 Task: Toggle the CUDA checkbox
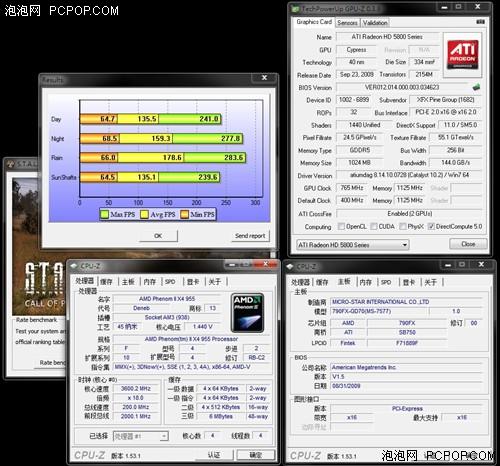[374, 226]
